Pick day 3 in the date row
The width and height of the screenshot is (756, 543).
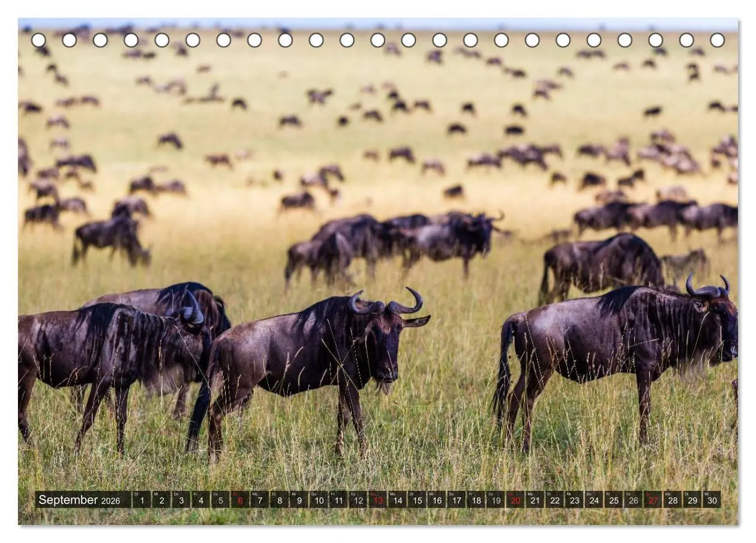181,500
